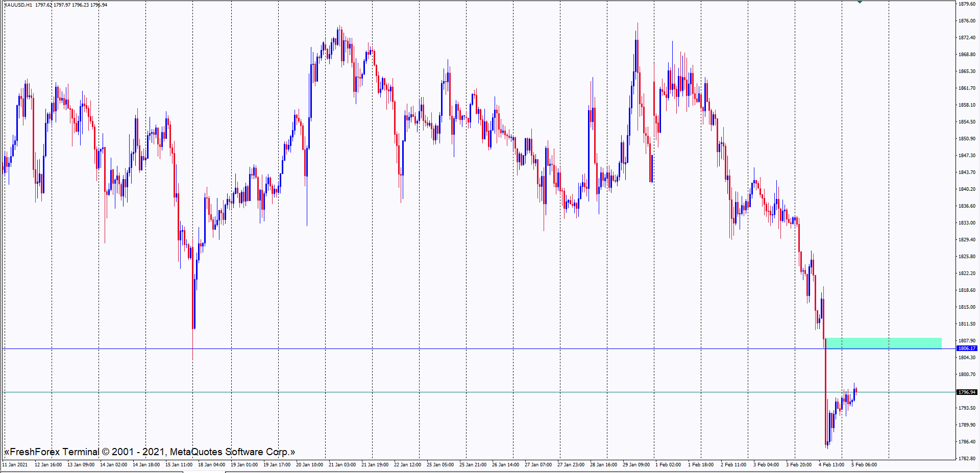Click the 5 Feb 06:00 time label
Screen dimensions: 980x473
[864, 465]
